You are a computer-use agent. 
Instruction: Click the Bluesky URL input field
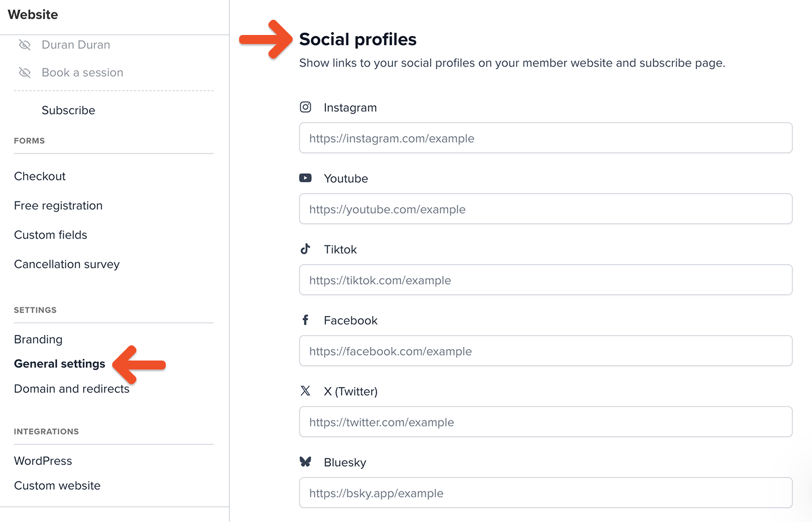click(545, 493)
